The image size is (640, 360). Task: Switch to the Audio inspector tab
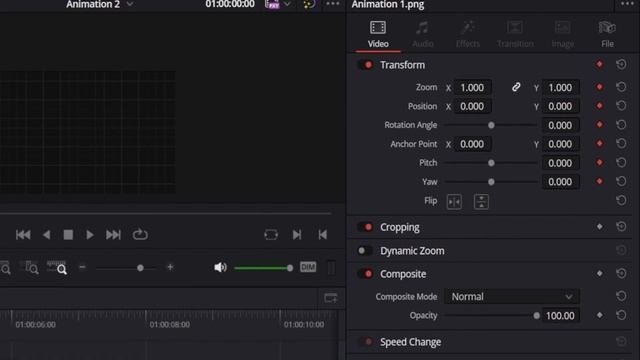point(422,34)
